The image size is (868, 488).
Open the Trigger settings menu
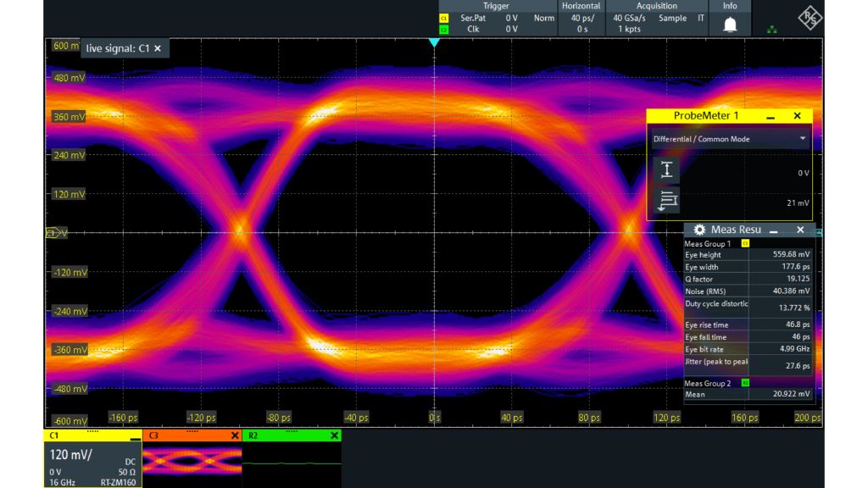[x=496, y=6]
